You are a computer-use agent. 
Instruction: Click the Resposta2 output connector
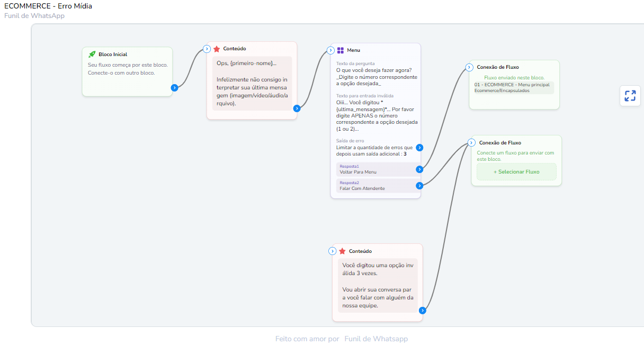[x=419, y=186]
